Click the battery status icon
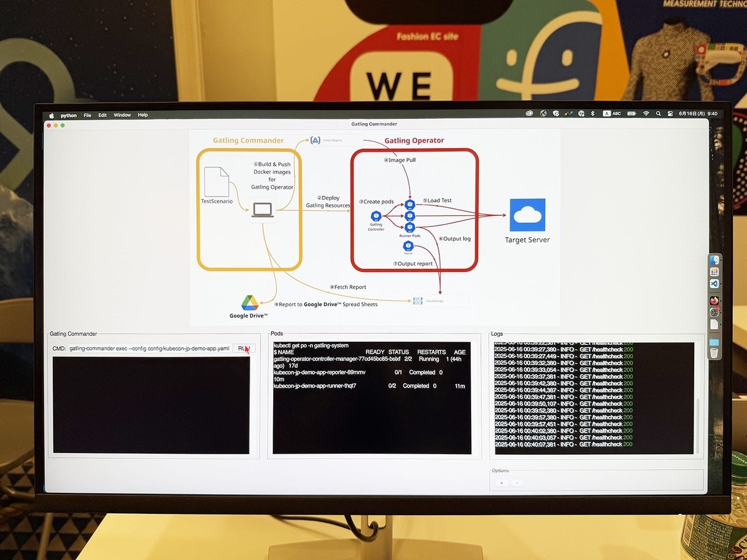Screen dimensions: 747x560 632,114
